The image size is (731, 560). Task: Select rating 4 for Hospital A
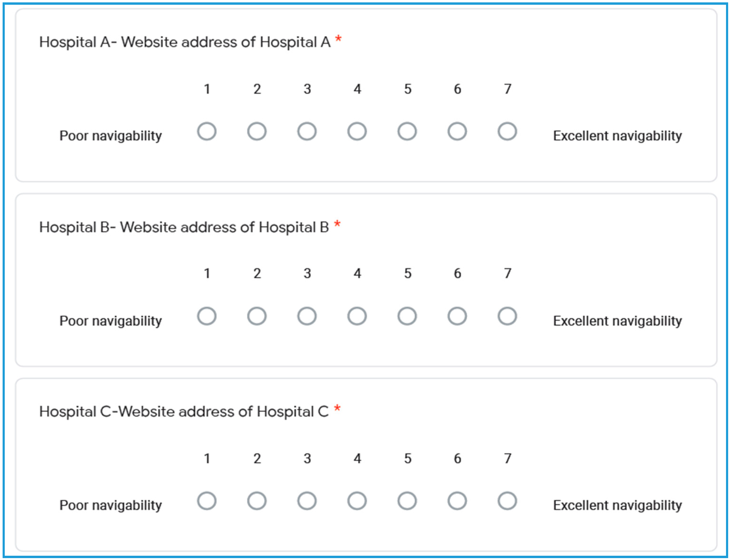pos(357,131)
